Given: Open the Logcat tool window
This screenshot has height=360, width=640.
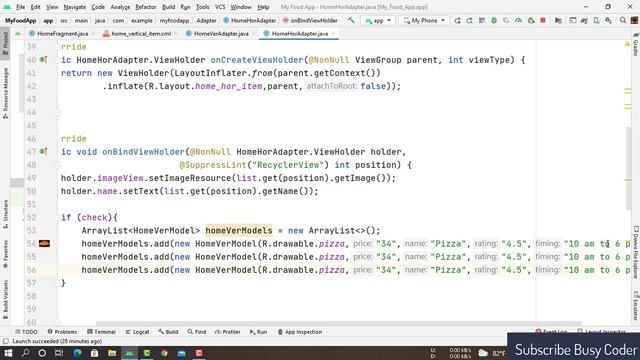Looking at the screenshot, I should tap(137, 332).
